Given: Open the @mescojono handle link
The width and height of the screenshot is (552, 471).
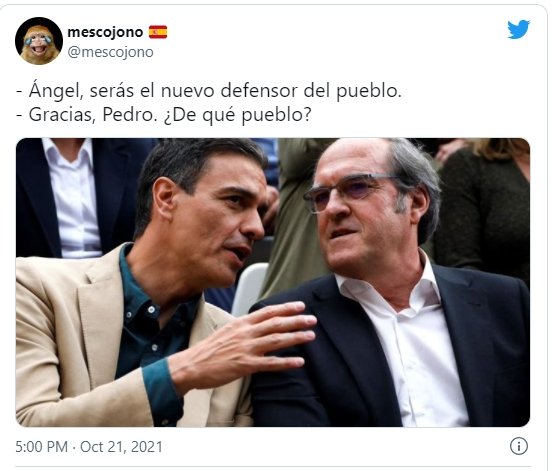Looking at the screenshot, I should (x=110, y=52).
